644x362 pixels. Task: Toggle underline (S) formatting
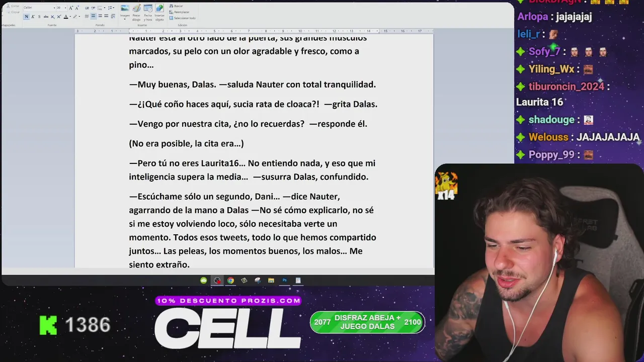[39, 17]
